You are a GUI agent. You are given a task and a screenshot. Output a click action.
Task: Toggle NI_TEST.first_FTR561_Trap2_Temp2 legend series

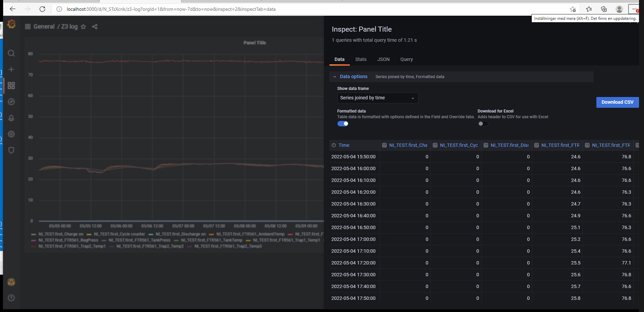[150, 246]
